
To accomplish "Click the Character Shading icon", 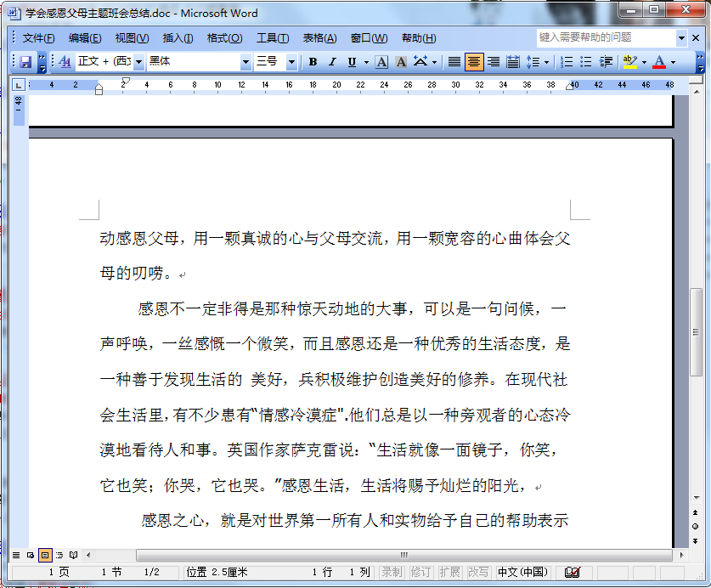I will pos(401,62).
